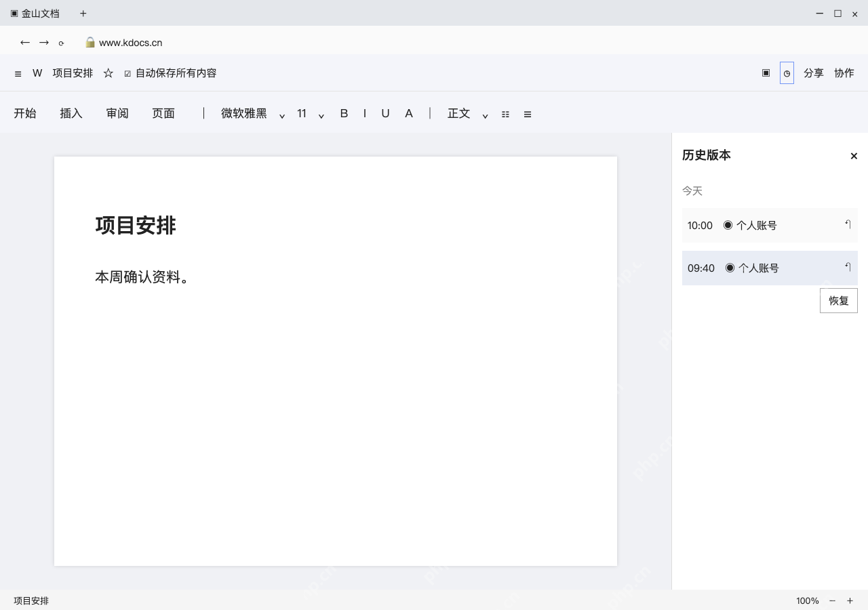Screen dimensions: 868x610
Task: Zoom out with the minus icon in the status bar
Action: click(x=832, y=601)
